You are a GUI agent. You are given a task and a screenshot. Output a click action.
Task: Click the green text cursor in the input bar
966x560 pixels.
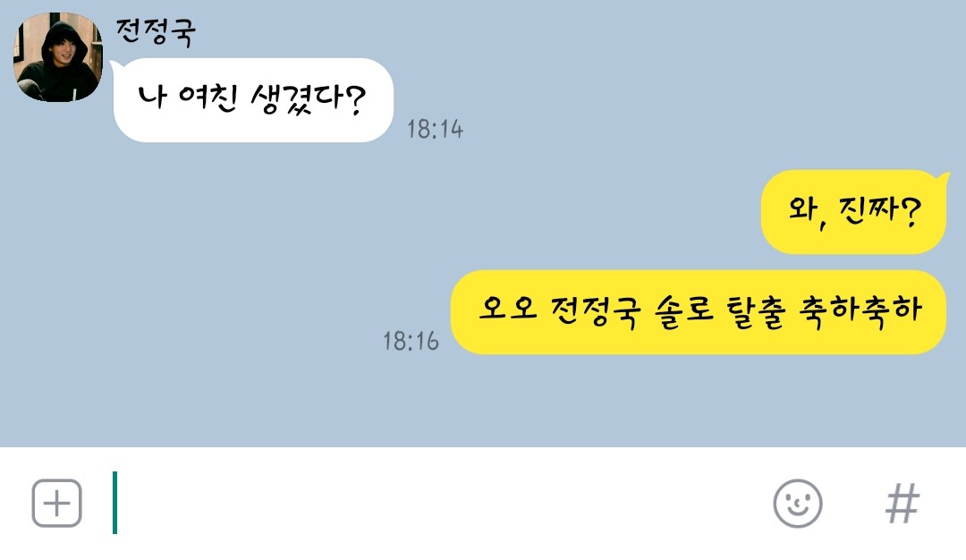pos(114,503)
